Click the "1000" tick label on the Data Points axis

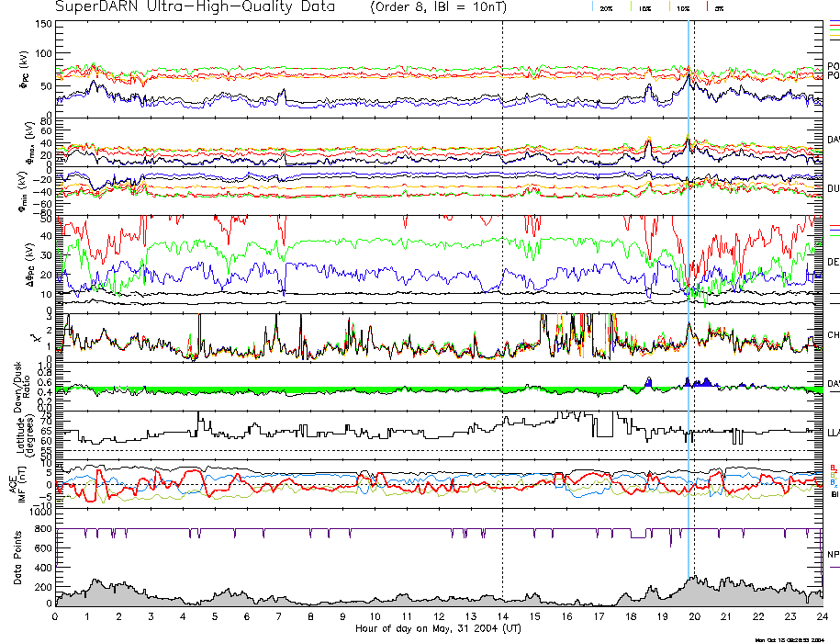point(40,513)
